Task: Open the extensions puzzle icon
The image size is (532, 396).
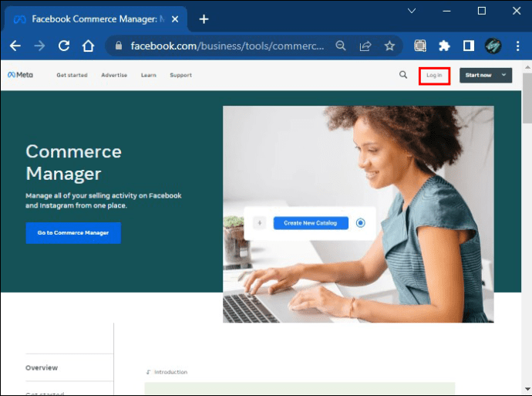Action: (x=444, y=46)
